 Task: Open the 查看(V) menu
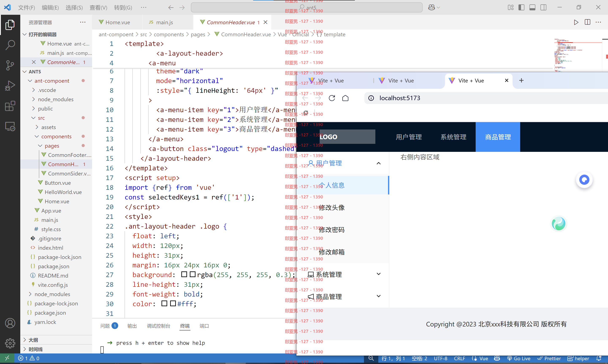coord(98,8)
